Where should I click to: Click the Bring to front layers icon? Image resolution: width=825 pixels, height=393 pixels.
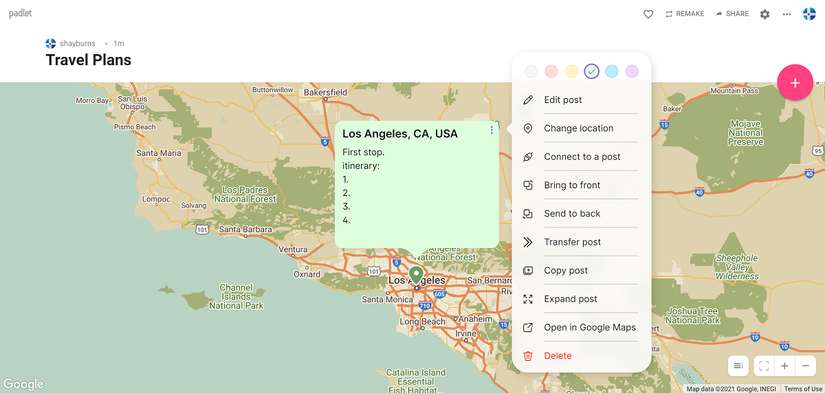pos(528,185)
